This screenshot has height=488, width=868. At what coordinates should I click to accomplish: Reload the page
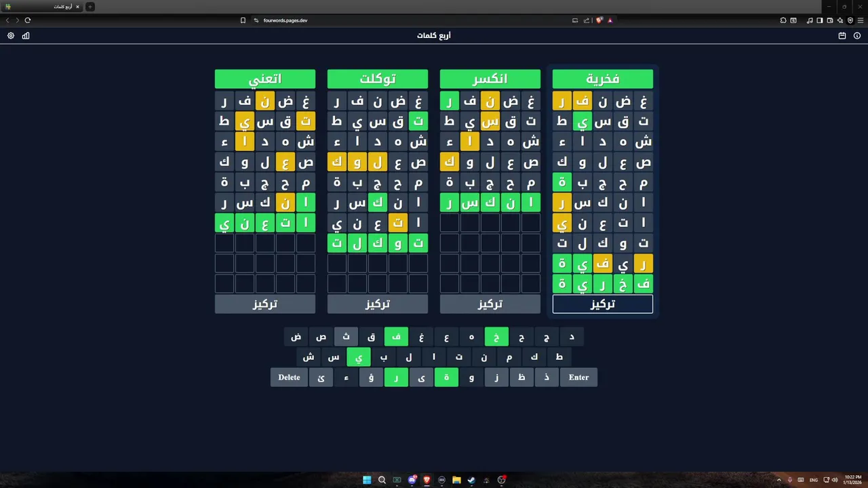click(x=28, y=20)
